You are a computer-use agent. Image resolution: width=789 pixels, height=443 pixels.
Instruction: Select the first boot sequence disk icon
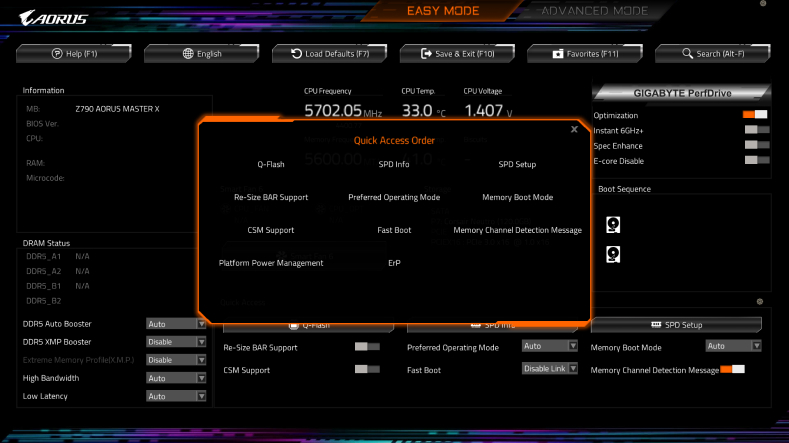point(612,224)
